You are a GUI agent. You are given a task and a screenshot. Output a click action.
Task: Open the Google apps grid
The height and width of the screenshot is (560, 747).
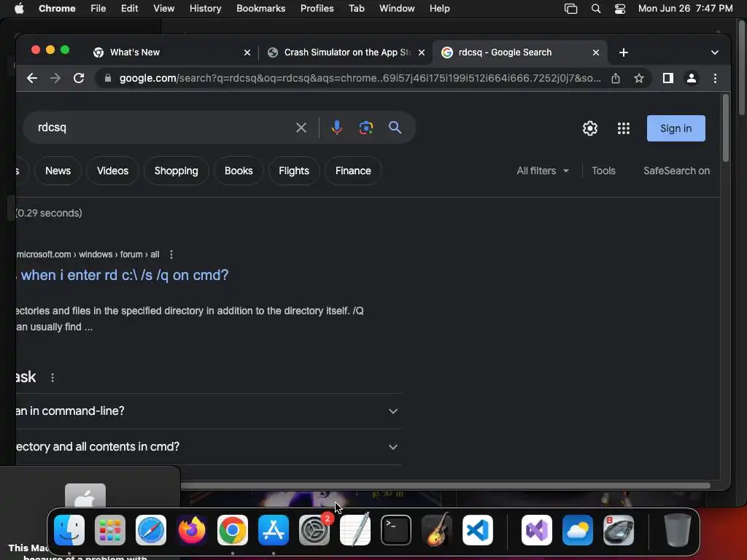[623, 128]
